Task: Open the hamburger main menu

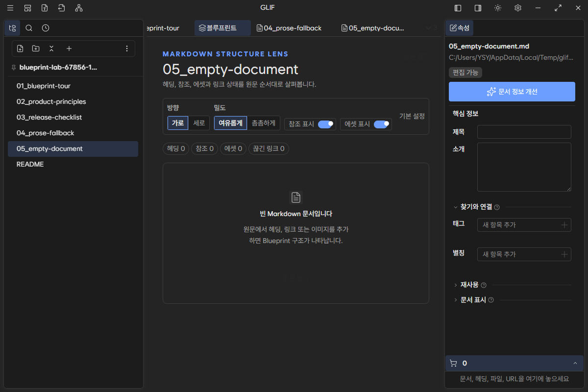Action: [10, 8]
